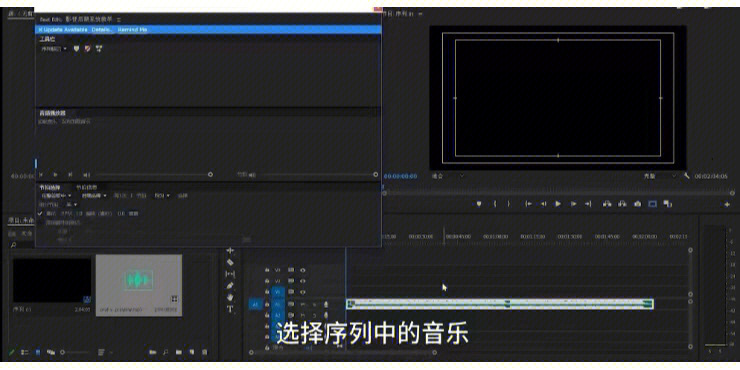Toggle checked option in BeatEdit settings
Image resolution: width=740 pixels, height=370 pixels.
coord(41,213)
